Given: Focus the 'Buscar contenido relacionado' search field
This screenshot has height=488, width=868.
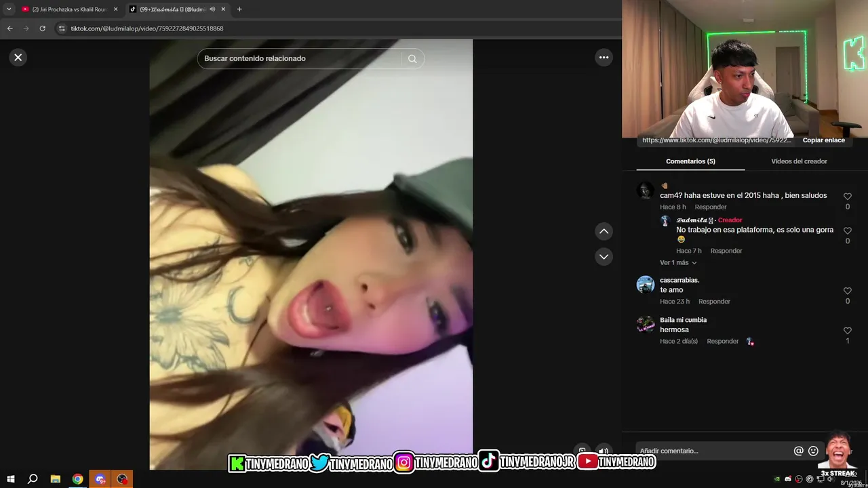Looking at the screenshot, I should pos(299,59).
